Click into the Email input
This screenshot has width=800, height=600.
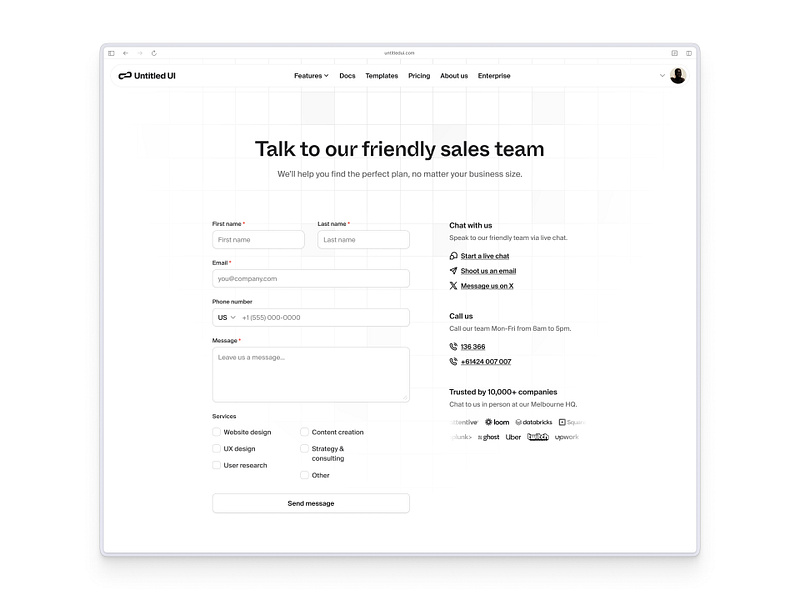coord(311,279)
